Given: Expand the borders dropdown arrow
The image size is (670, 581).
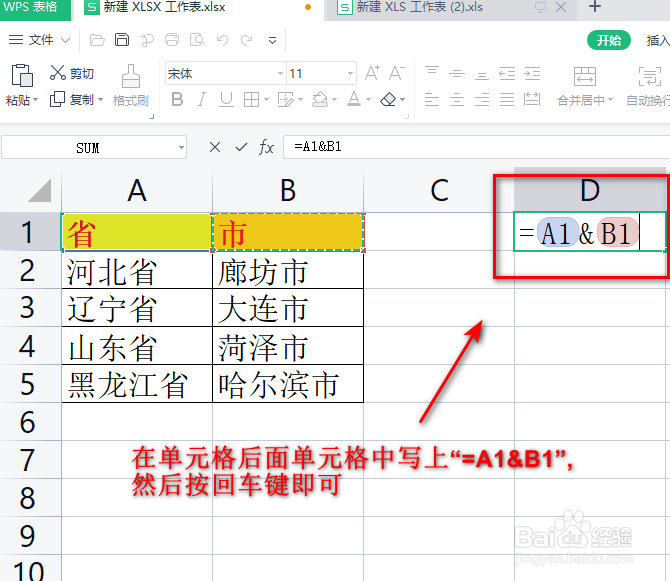Looking at the screenshot, I should tap(266, 100).
